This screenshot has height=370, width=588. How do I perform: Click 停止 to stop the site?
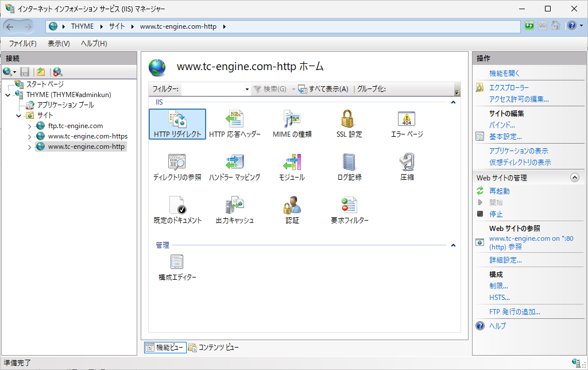(496, 214)
